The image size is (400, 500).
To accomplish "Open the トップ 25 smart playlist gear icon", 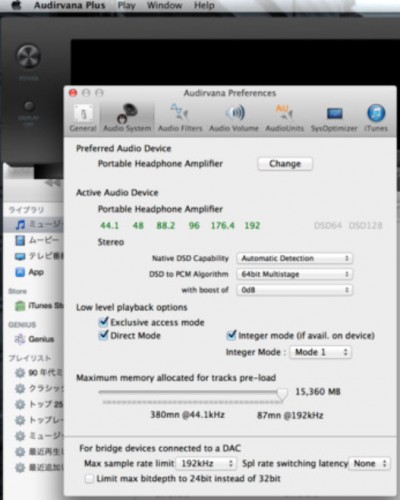I will [20, 404].
